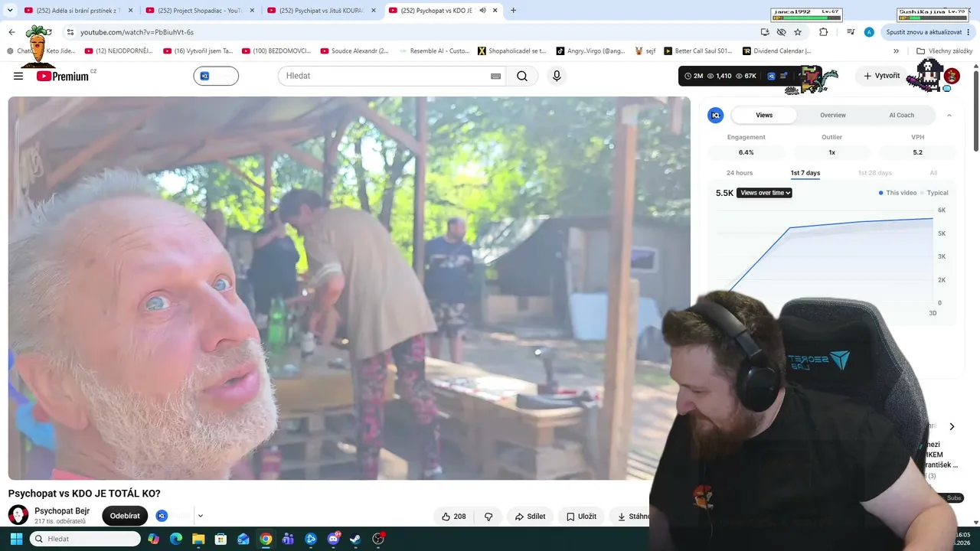Open the YouTube account avatar menu
Screen dimensions: 980x551
[952, 76]
